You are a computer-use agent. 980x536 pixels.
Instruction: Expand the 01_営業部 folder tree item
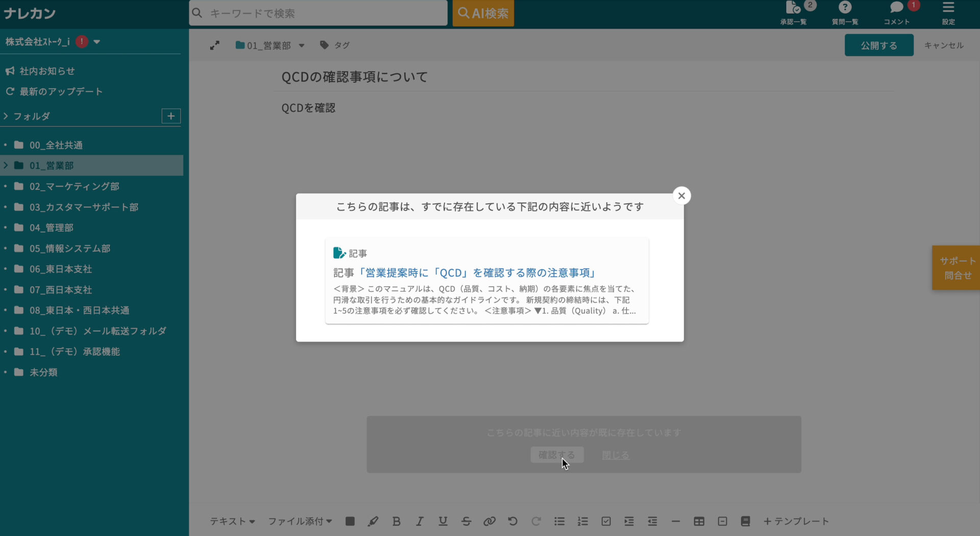[x=6, y=165]
